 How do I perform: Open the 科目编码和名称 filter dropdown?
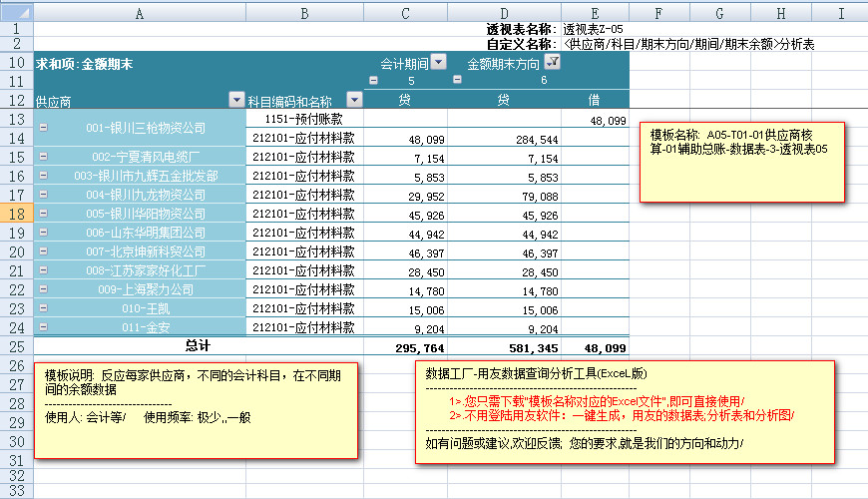tap(354, 99)
